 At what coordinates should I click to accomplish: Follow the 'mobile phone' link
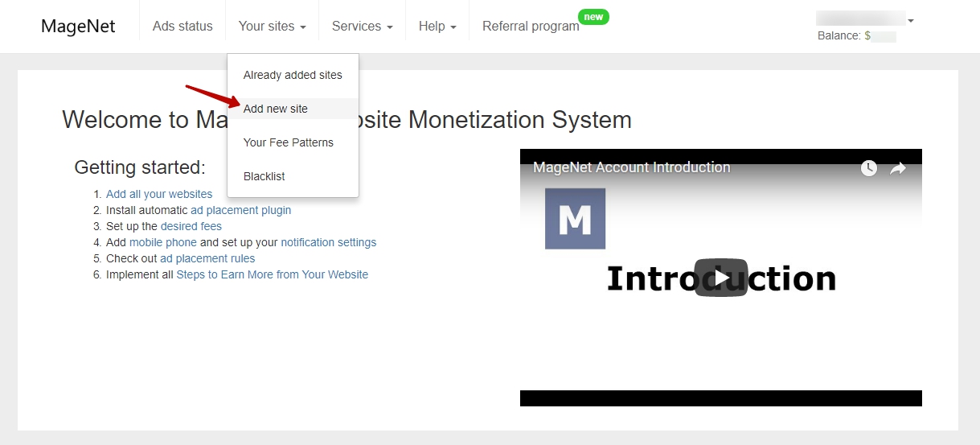tap(163, 242)
